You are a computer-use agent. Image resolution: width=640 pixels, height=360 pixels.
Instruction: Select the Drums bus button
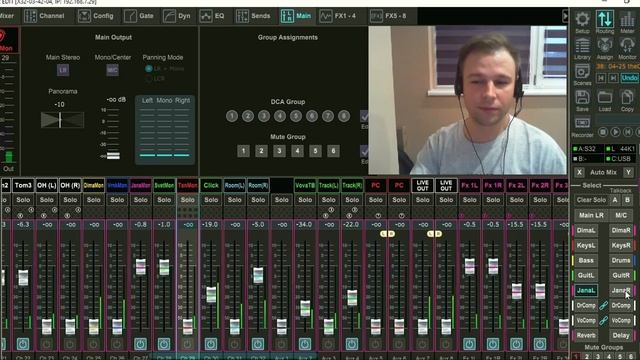click(621, 260)
